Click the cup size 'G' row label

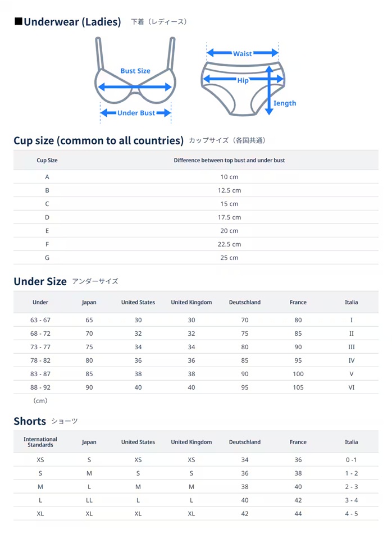[47, 258]
